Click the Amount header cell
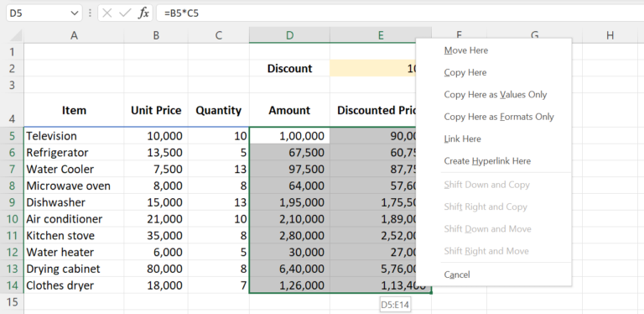644x314 pixels. pyautogui.click(x=289, y=110)
